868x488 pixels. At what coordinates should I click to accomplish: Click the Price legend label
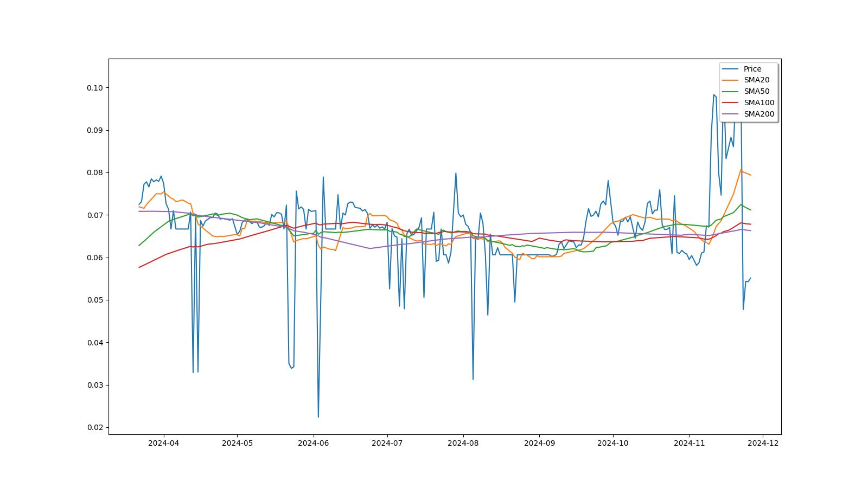tap(752, 69)
